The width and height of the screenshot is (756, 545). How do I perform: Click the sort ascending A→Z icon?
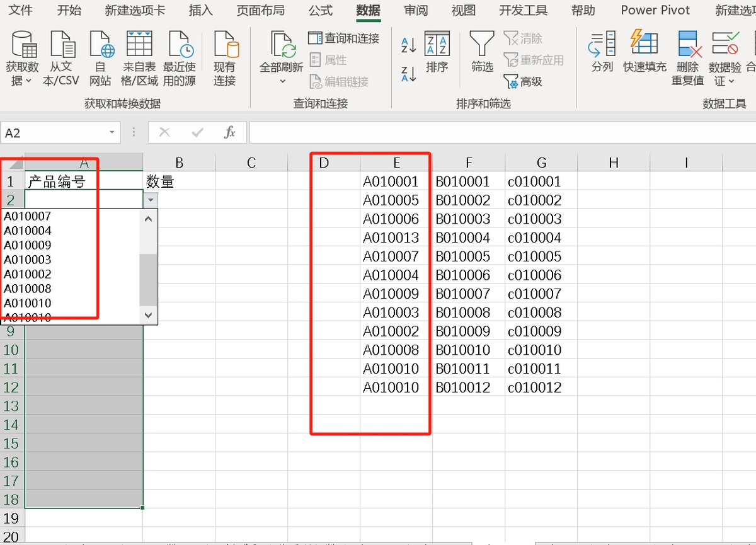pyautogui.click(x=409, y=45)
